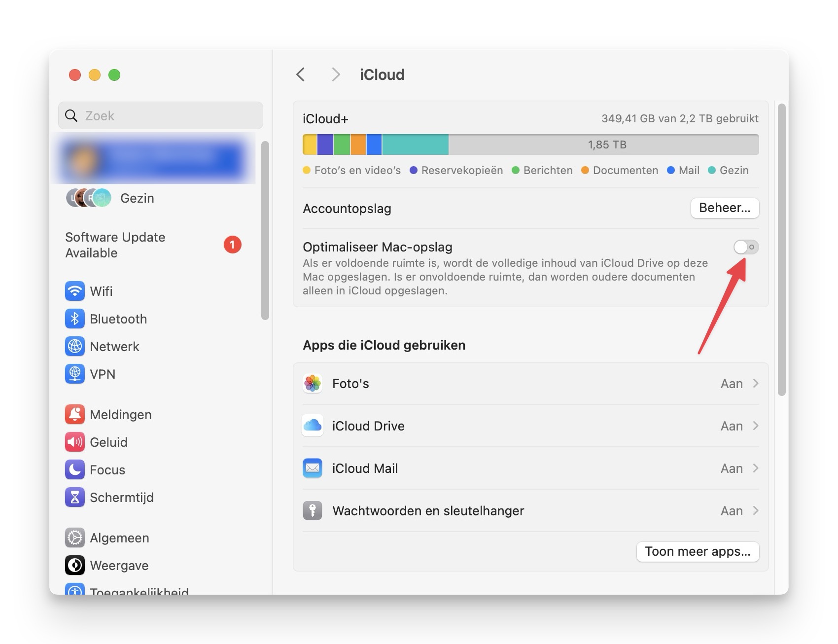The image size is (838, 644).
Task: Click Toon meer apps... button
Action: pyautogui.click(x=698, y=551)
